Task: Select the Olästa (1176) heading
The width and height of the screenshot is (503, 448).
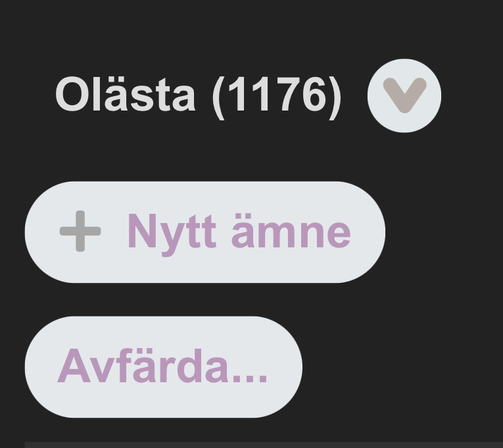Action: tap(198, 95)
